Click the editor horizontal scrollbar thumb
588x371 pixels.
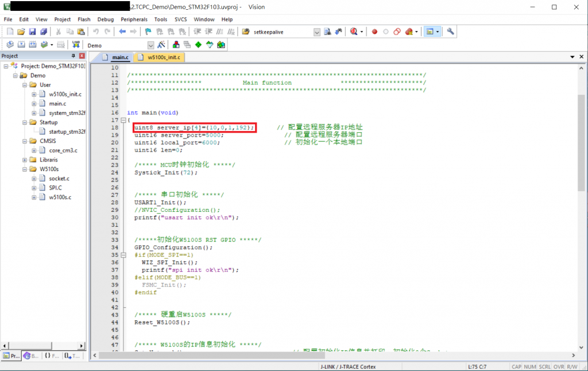point(211,355)
